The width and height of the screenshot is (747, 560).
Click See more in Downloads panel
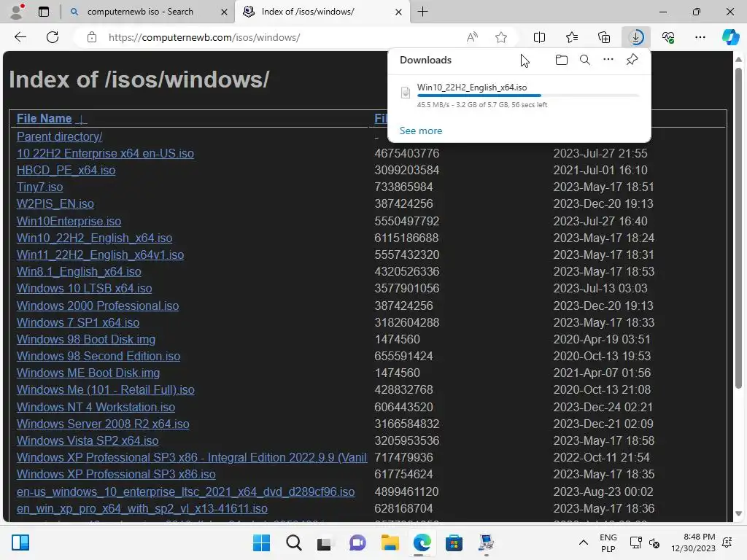click(421, 131)
